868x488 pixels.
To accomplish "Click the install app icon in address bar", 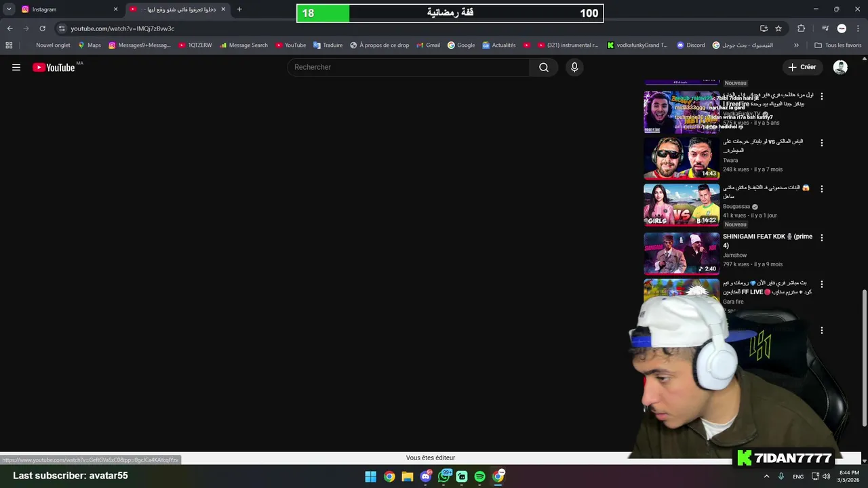I will pos(764,28).
